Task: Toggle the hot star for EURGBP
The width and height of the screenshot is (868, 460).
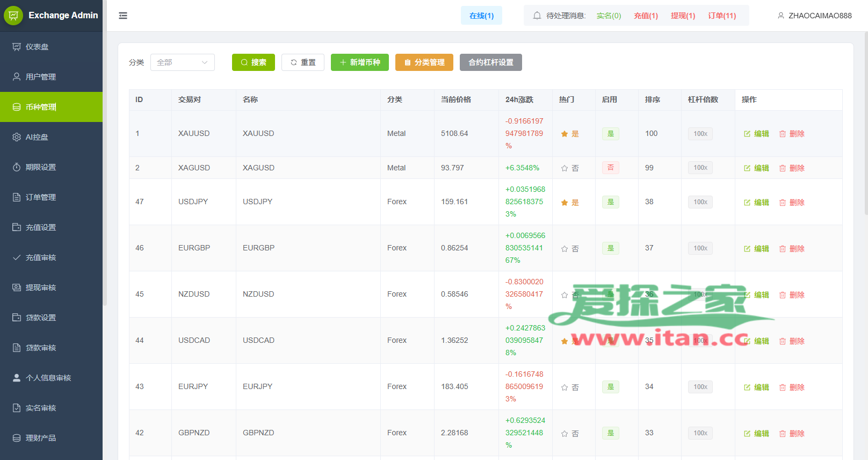Action: point(565,249)
